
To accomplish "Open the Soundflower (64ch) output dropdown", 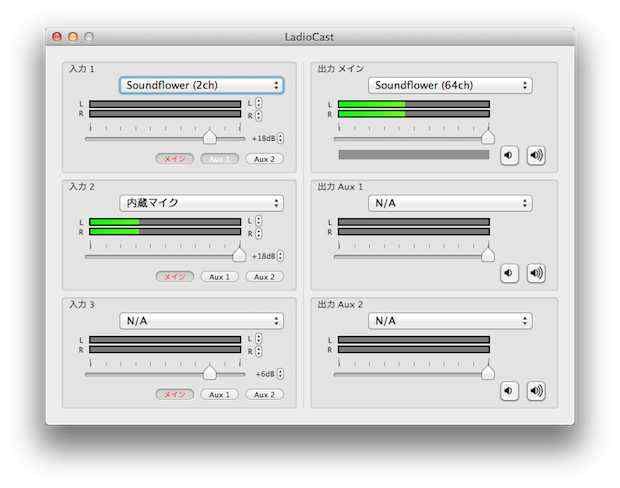I will point(450,86).
